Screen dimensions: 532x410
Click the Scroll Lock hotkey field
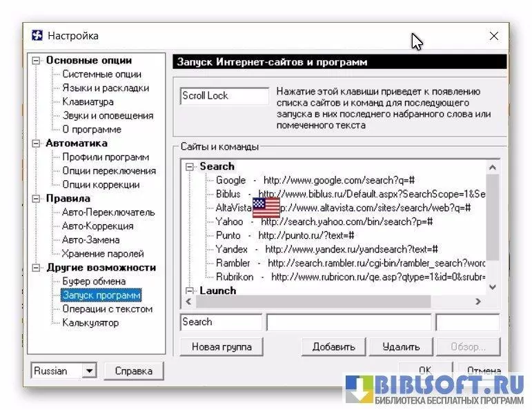click(224, 96)
